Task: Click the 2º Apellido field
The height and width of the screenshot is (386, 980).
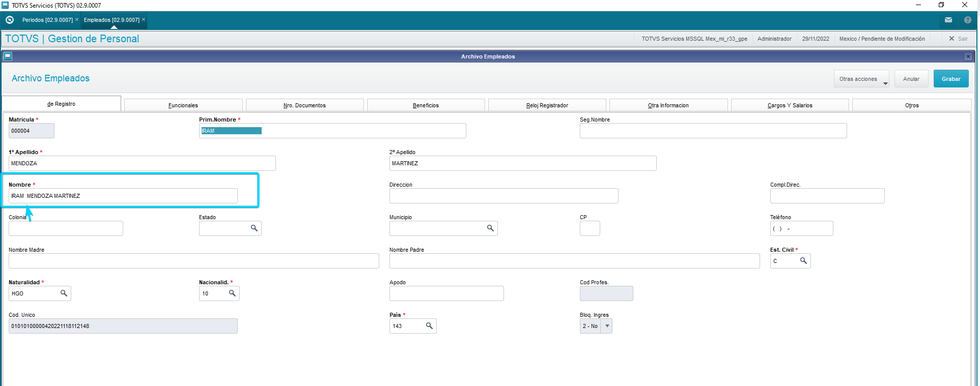Action: (523, 163)
